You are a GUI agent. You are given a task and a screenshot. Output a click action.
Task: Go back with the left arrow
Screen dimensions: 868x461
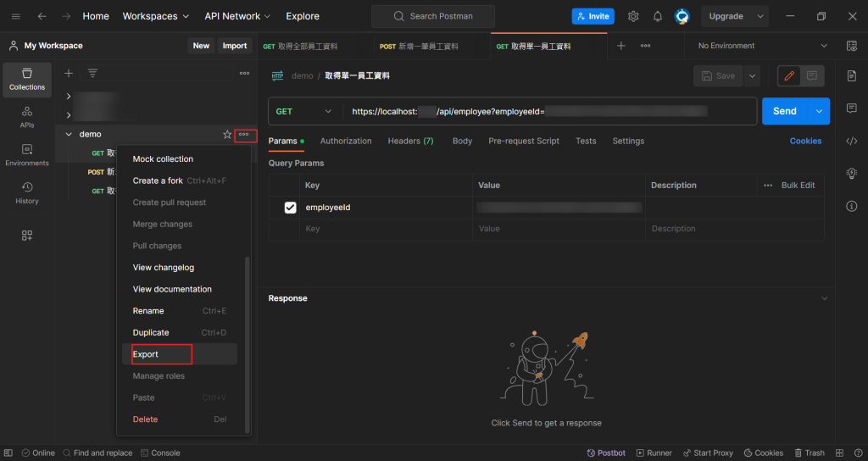click(42, 17)
